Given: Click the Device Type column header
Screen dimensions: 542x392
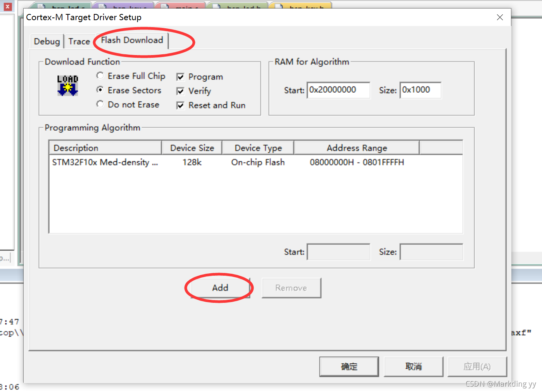Looking at the screenshot, I should tap(258, 148).
